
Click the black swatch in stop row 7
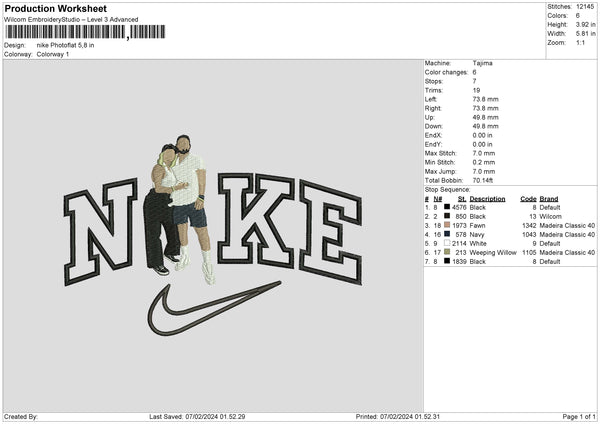(x=447, y=261)
